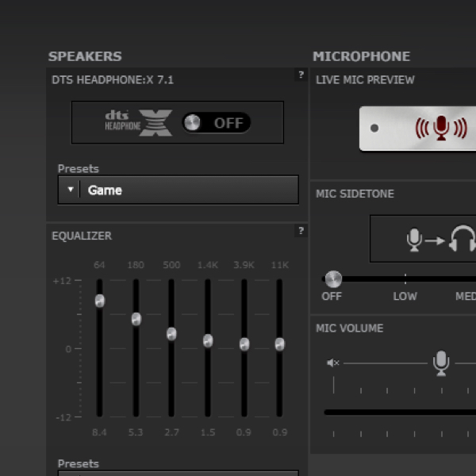Screen dimensions: 476x476
Task: Click the Live Mic Preview button
Action: [x=418, y=129]
